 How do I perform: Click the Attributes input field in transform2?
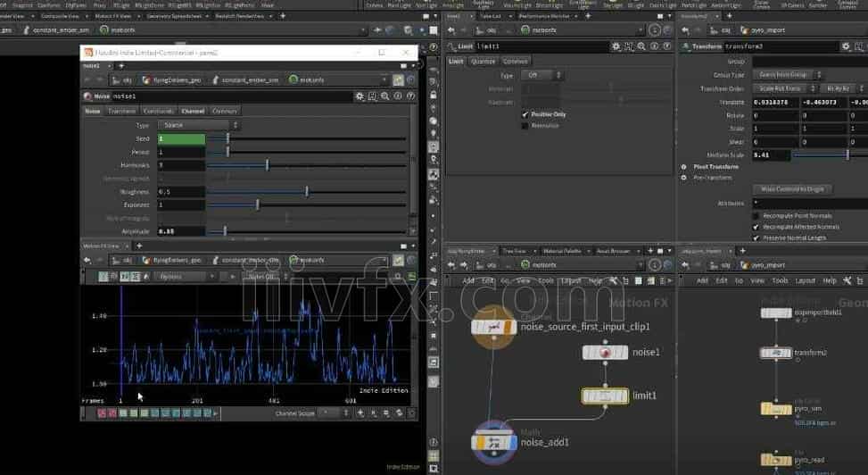(x=810, y=204)
